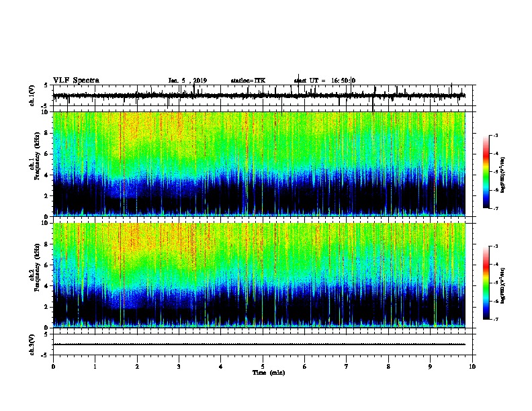Click the "4" kHz tick of ch.2 spectrogram
The height and width of the screenshot is (411, 532).
pyautogui.click(x=47, y=286)
